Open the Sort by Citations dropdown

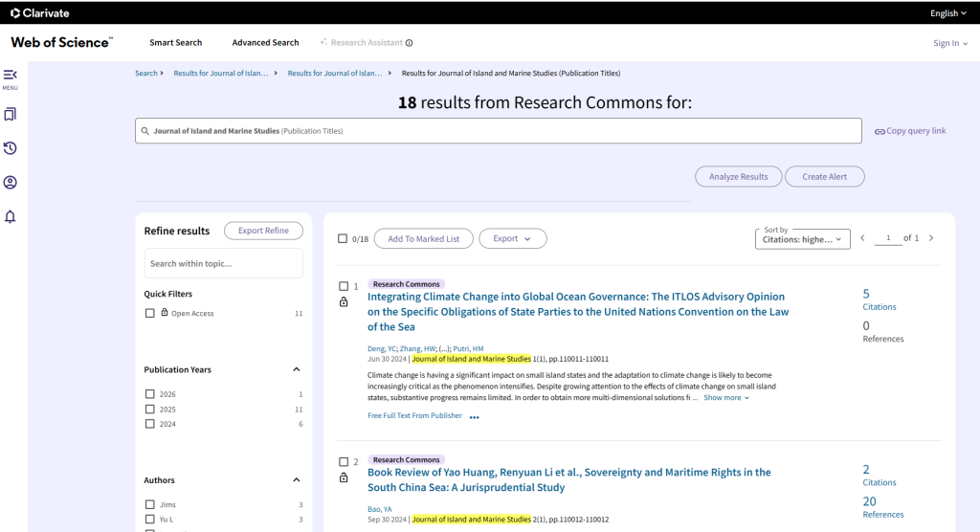[x=803, y=238]
